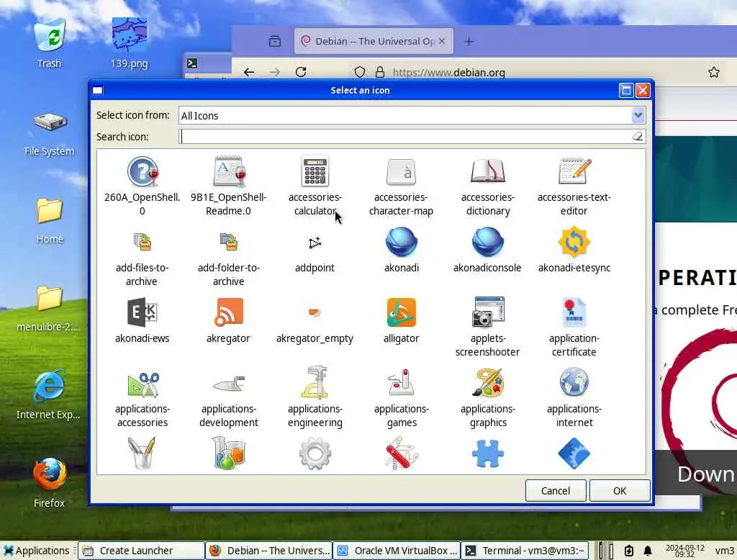Pick the akregator_empty icon
This screenshot has height=560, width=737.
tap(315, 312)
